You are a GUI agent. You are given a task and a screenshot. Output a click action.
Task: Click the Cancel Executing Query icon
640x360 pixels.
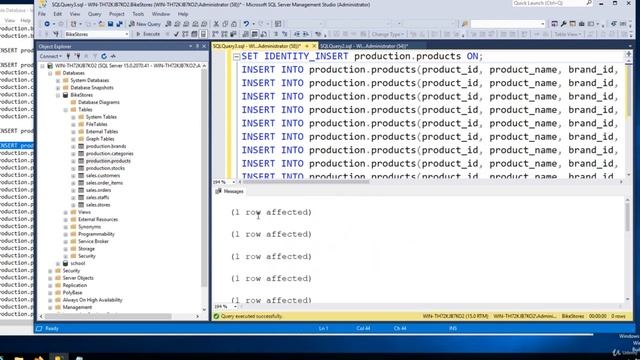167,34
